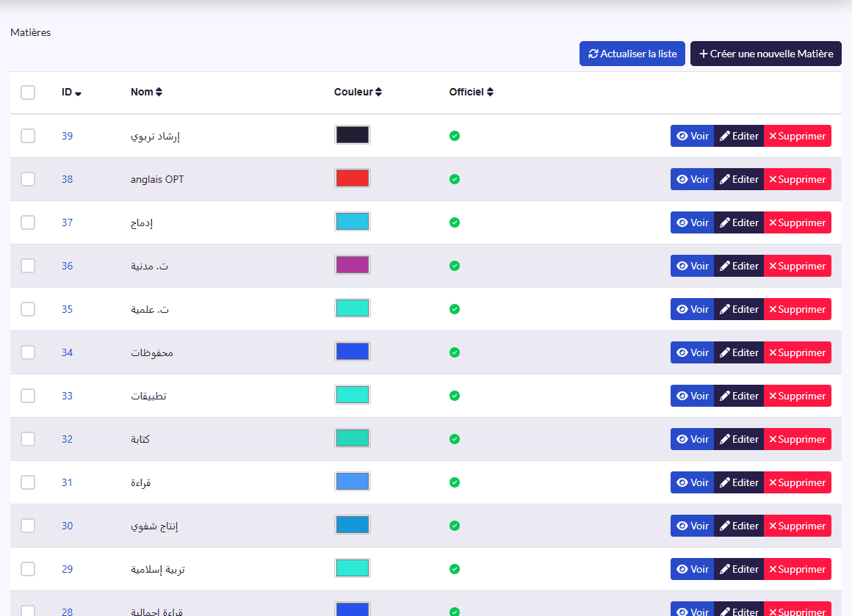852x616 pixels.
Task: Sort by the Officiel column header
Action: coord(471,92)
